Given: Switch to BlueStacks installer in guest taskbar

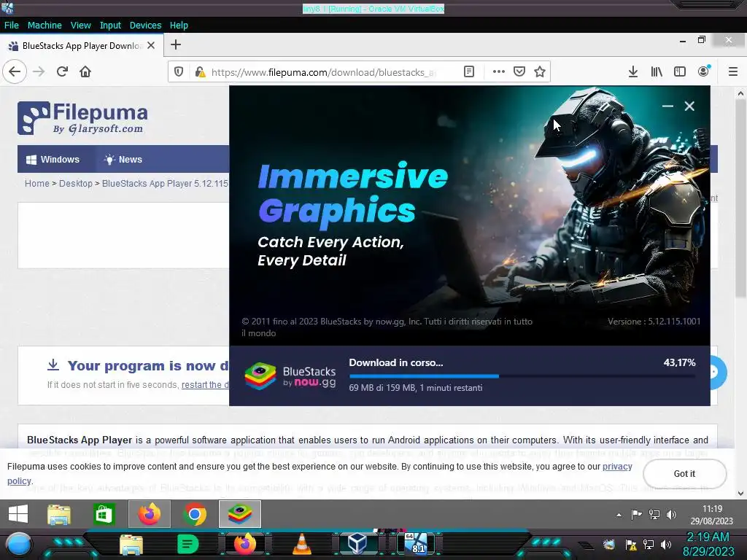Looking at the screenshot, I should pyautogui.click(x=239, y=514).
